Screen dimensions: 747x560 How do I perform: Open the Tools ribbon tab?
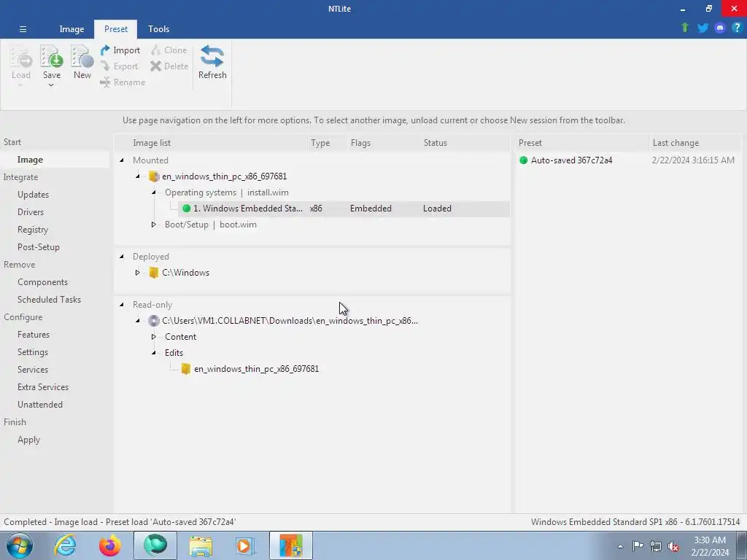pos(158,29)
